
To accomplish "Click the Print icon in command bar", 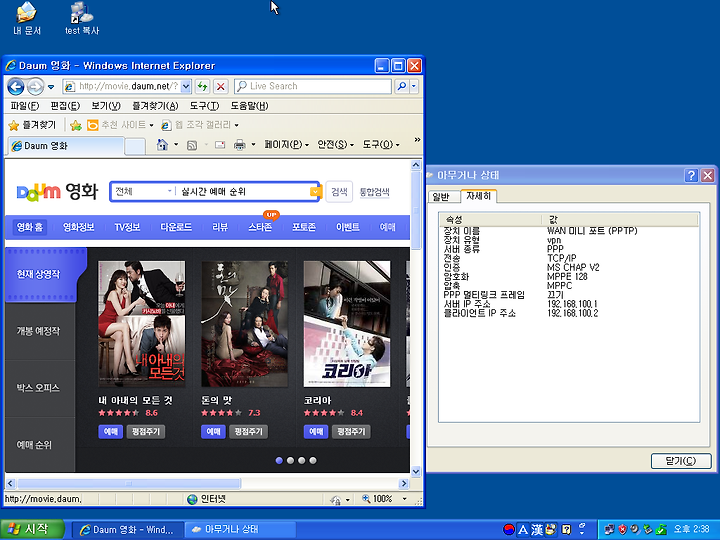I will coord(240,145).
